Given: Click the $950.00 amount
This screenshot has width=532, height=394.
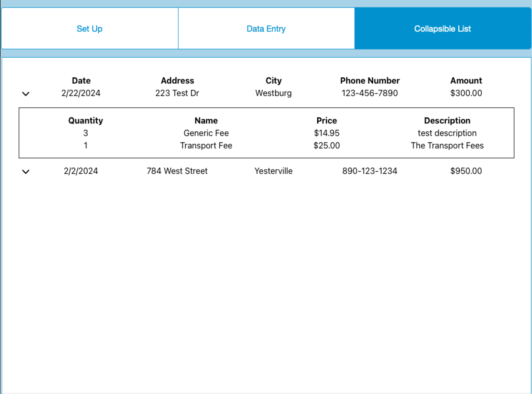Looking at the screenshot, I should coord(466,171).
